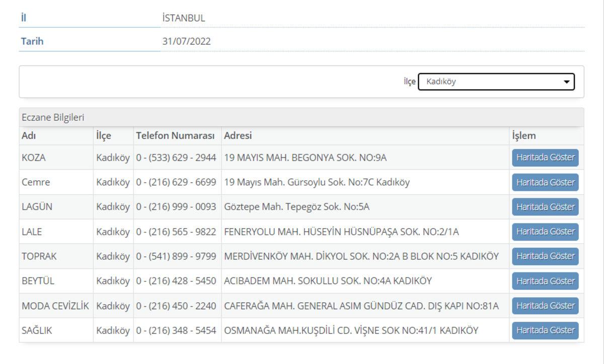Image resolution: width=604 pixels, height=364 pixels.
Task: Click Haritada Göster for KOZA pharmacy
Action: [545, 157]
